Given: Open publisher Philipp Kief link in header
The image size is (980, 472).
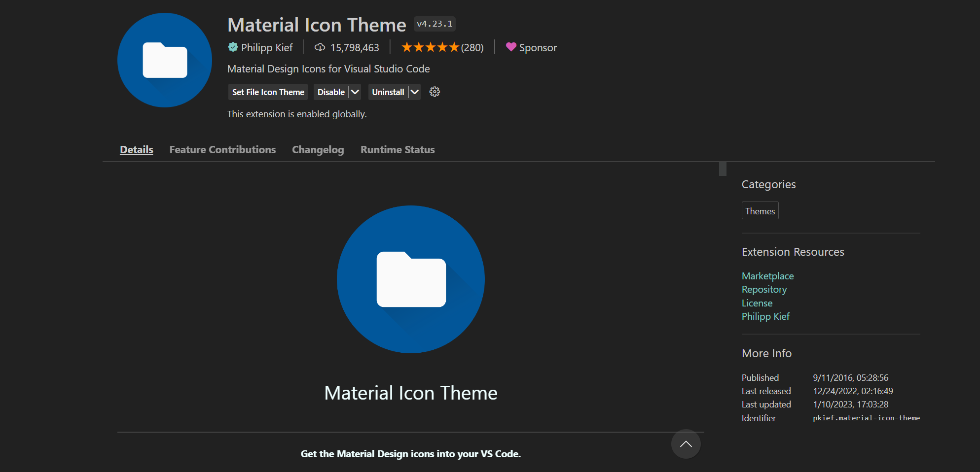Looking at the screenshot, I should (267, 48).
